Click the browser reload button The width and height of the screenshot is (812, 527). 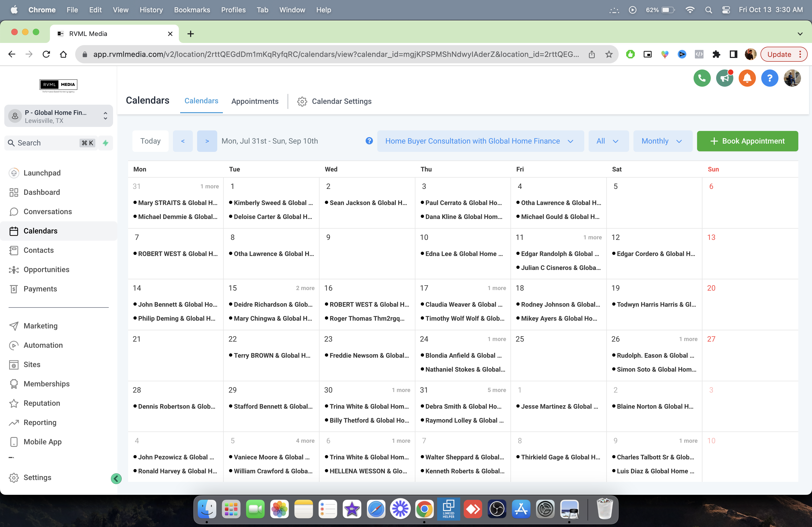[46, 54]
